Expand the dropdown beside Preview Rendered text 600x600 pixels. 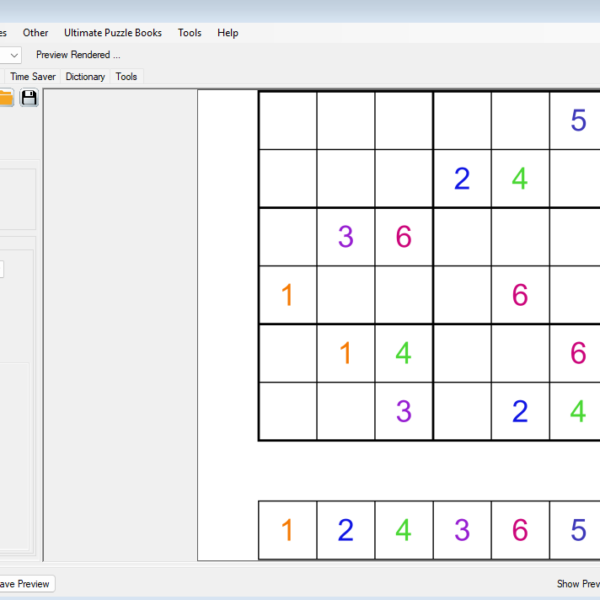[x=14, y=55]
